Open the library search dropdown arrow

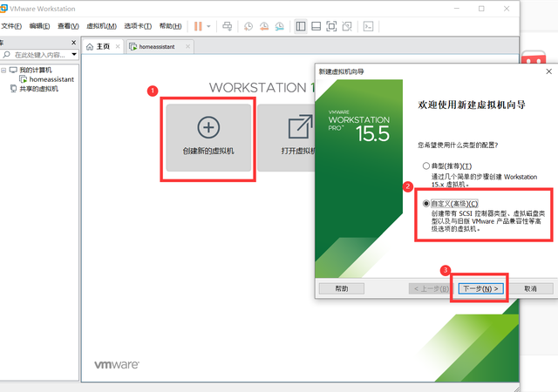74,54
